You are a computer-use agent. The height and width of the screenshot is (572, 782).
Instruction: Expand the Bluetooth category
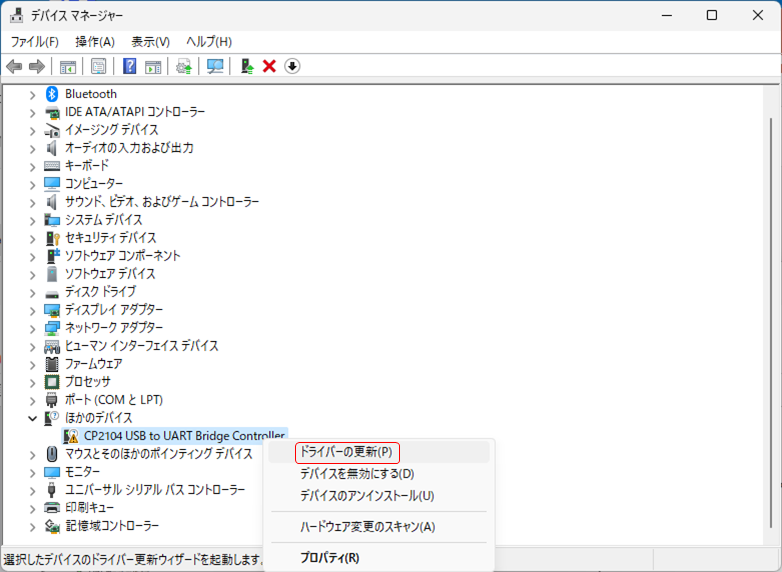pyautogui.click(x=32, y=94)
